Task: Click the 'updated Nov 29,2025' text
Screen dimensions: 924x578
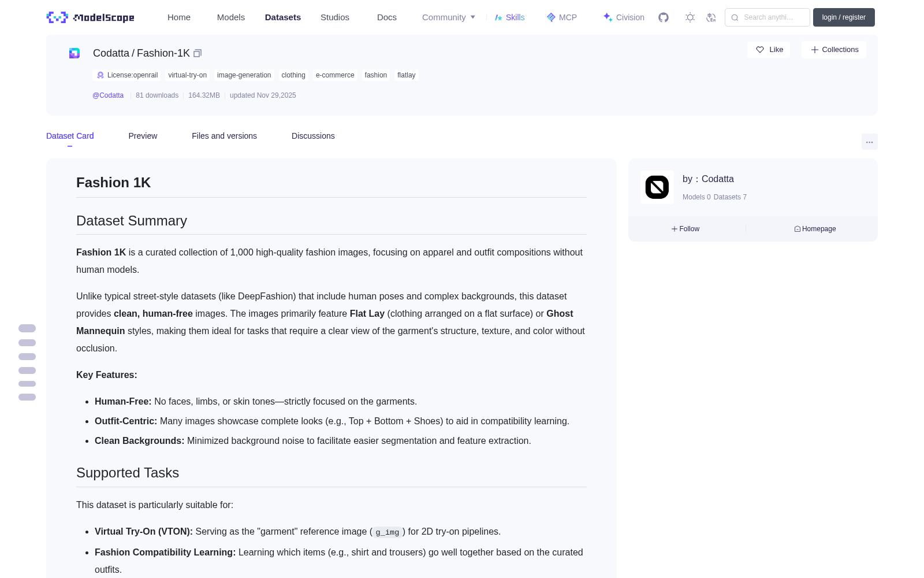Action: (263, 95)
